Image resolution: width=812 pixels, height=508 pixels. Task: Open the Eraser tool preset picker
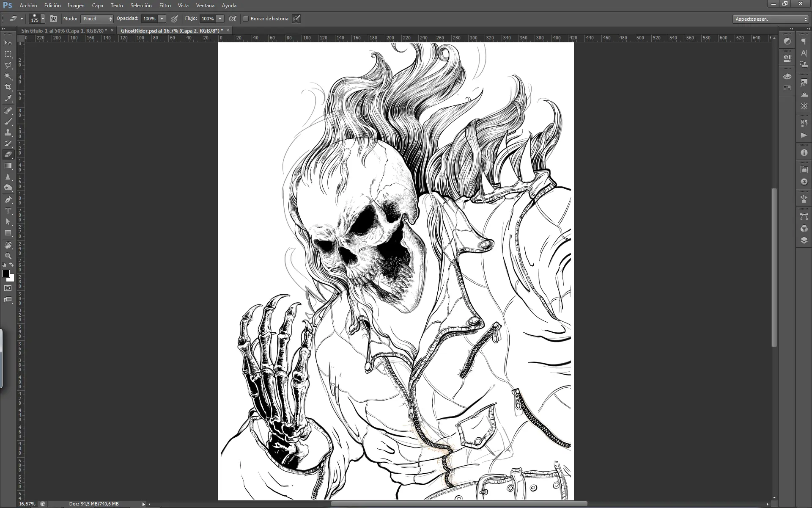pos(16,19)
